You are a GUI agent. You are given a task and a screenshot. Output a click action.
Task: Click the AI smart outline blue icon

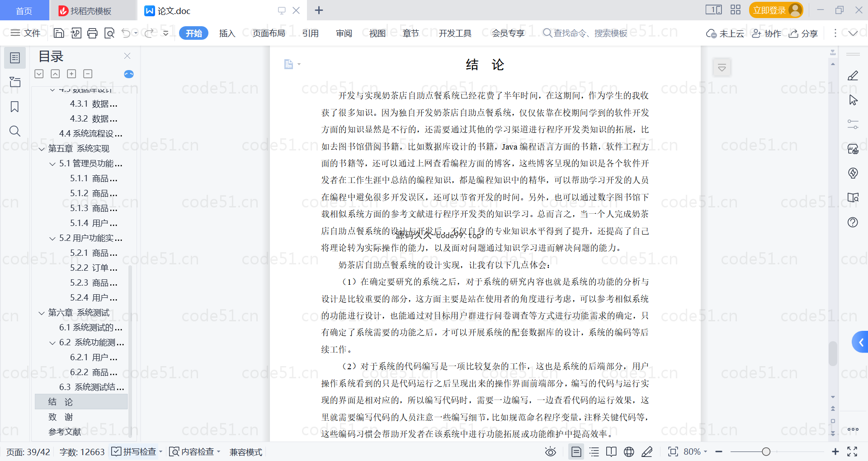[x=129, y=74]
